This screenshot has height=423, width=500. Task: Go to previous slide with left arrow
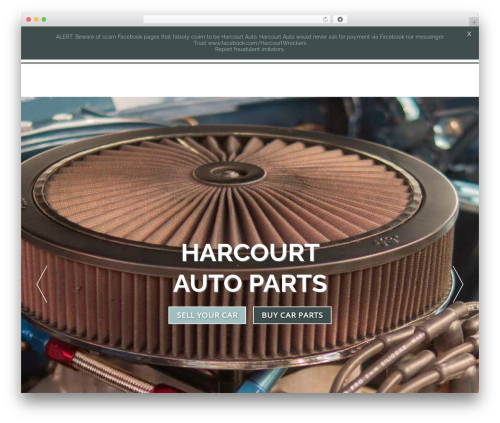tap(42, 284)
